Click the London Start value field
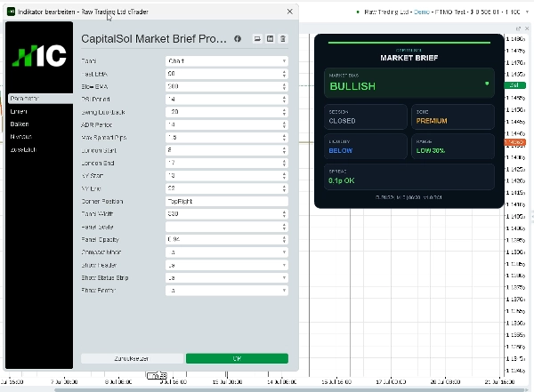This screenshot has height=392, width=534. coord(227,150)
